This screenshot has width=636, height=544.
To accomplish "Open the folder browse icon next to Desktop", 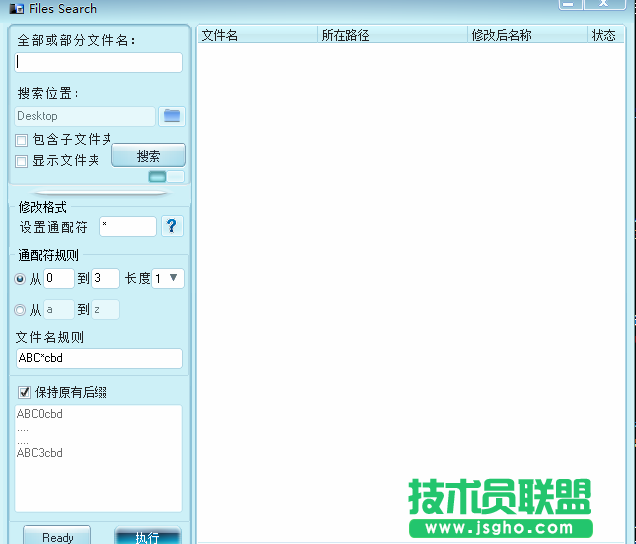I will point(172,116).
